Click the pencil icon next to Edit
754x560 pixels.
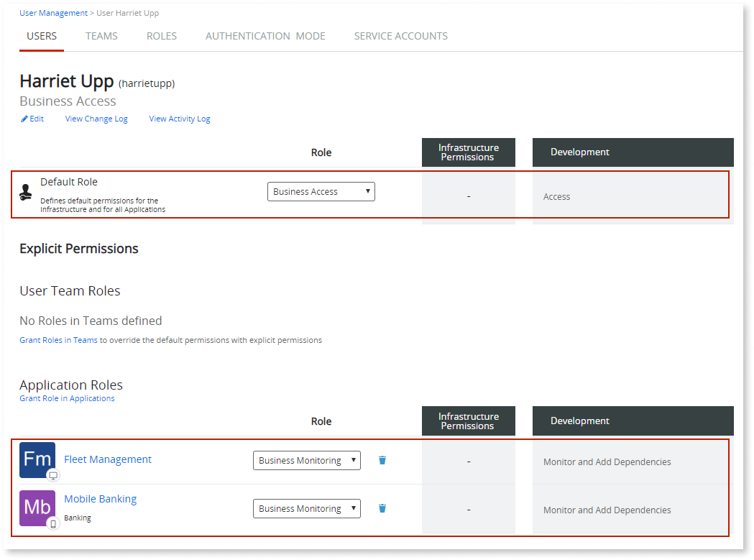click(24, 118)
